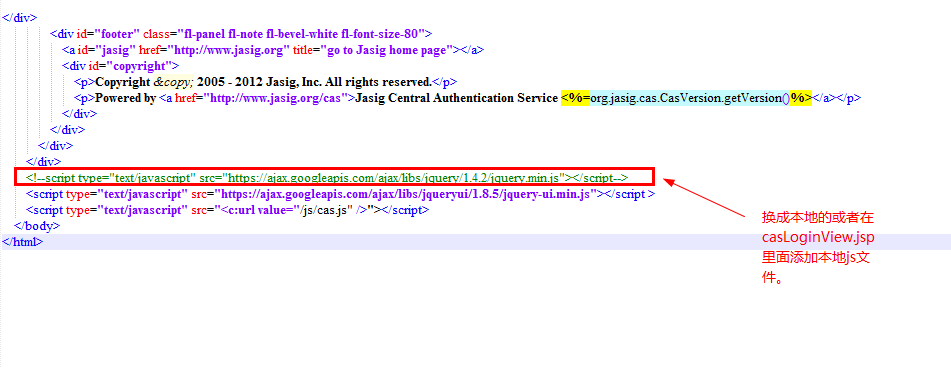Click the highlighted closing </html> tag line
The image size is (951, 368).
tap(476, 242)
